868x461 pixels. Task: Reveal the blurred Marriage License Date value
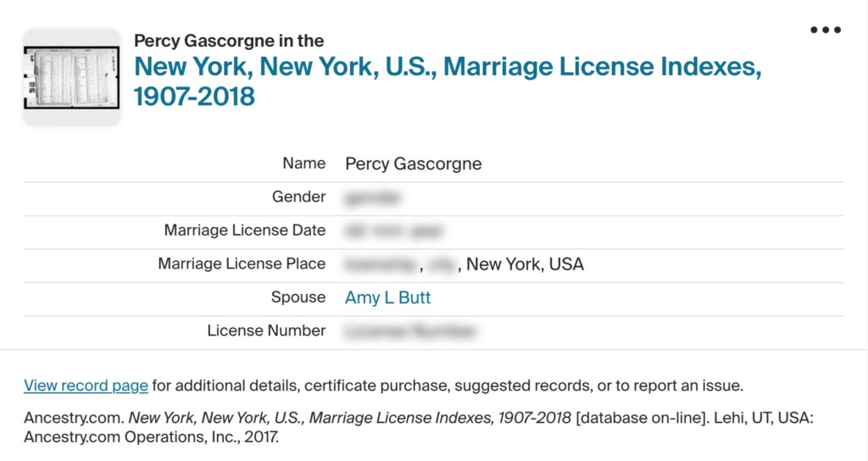point(393,230)
